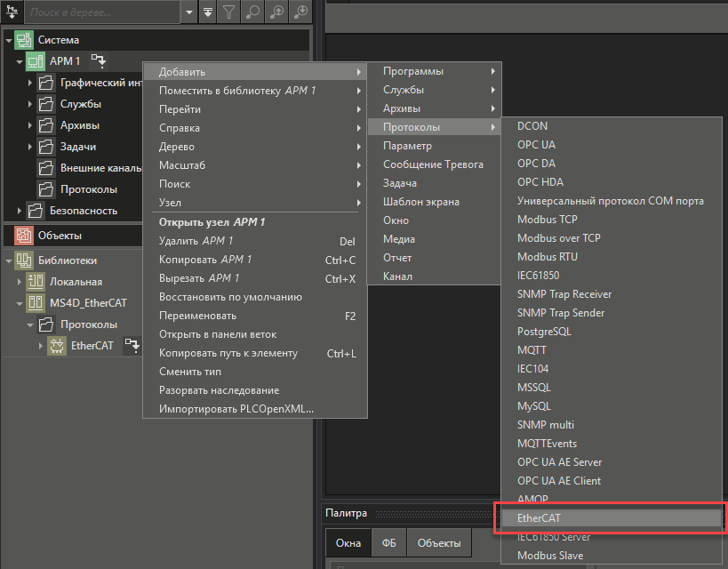Click the search-down (next match) icon
728x569 pixels.
pyautogui.click(x=300, y=12)
